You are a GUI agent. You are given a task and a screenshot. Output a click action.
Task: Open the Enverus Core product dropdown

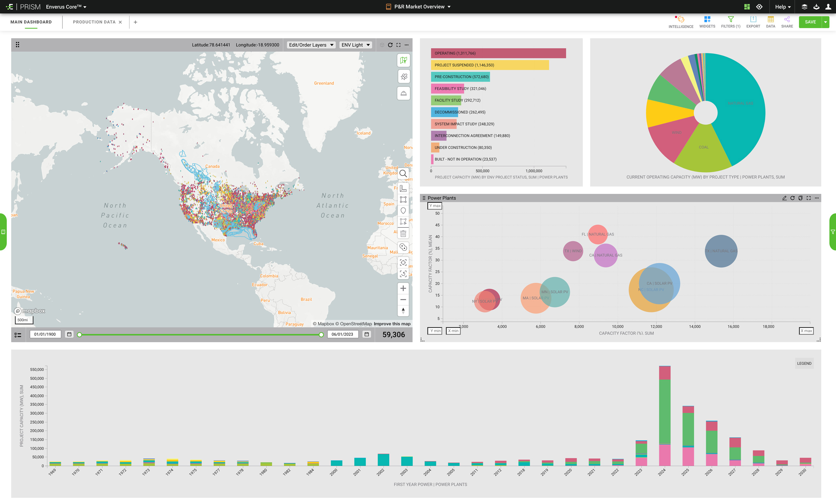66,7
